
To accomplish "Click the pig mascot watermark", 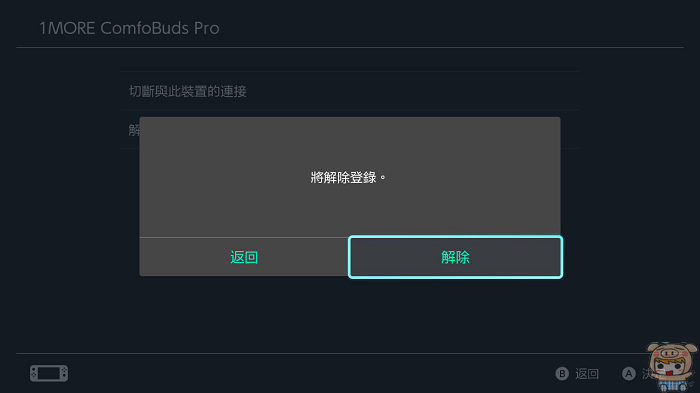I will tap(672, 367).
